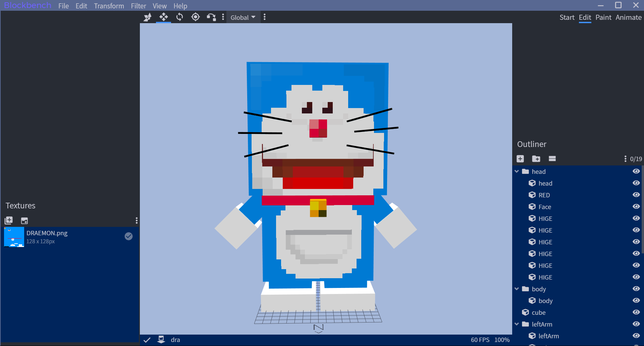
Task: Collapse the leftArm group
Action: (x=517, y=324)
